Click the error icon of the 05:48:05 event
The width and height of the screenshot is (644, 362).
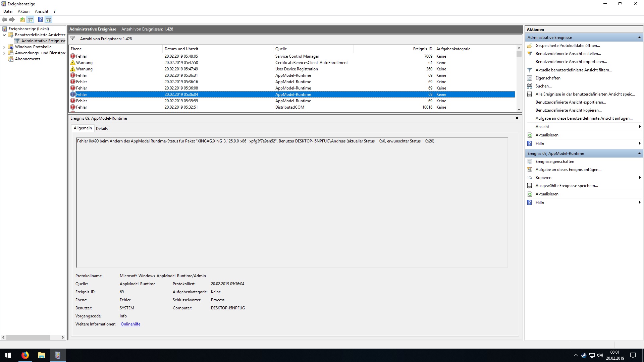tap(73, 56)
